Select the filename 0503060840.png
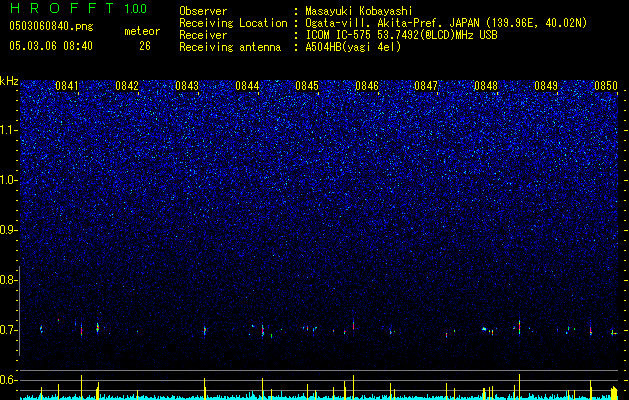This screenshot has width=629, height=400. (51, 27)
